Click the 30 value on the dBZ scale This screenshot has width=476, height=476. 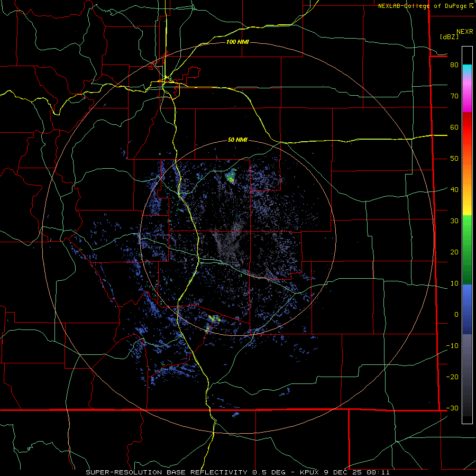point(454,221)
